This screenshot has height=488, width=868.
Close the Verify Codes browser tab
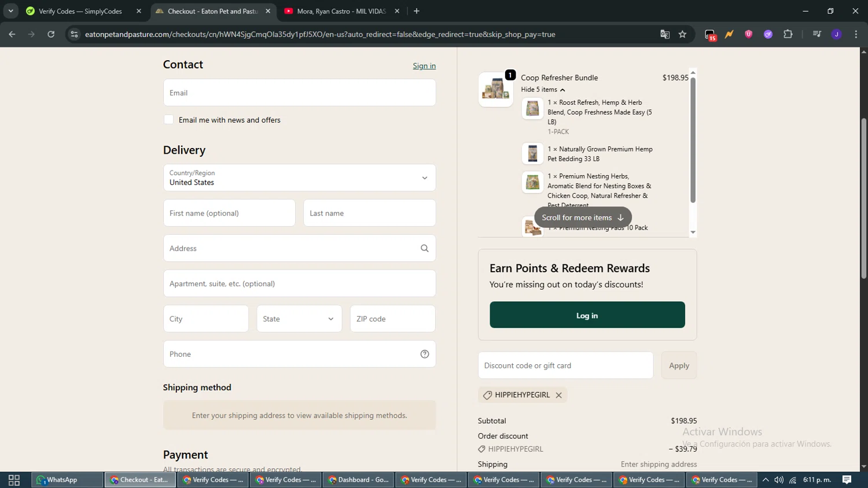139,11
